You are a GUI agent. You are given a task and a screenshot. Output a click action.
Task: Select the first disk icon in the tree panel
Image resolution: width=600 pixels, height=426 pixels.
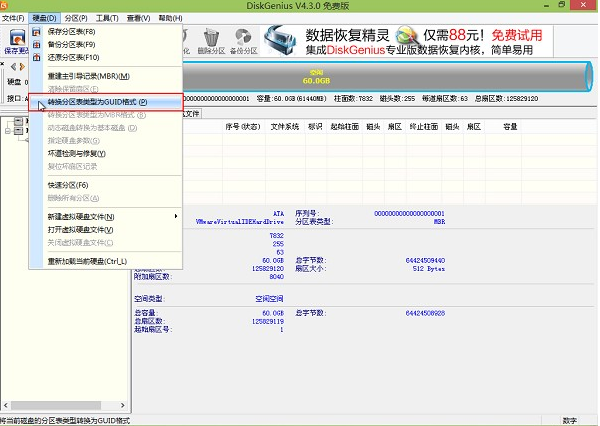click(x=18, y=121)
